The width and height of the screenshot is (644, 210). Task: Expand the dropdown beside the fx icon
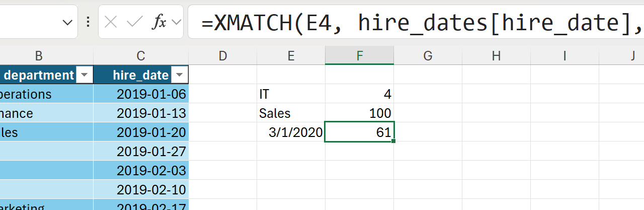click(x=176, y=22)
